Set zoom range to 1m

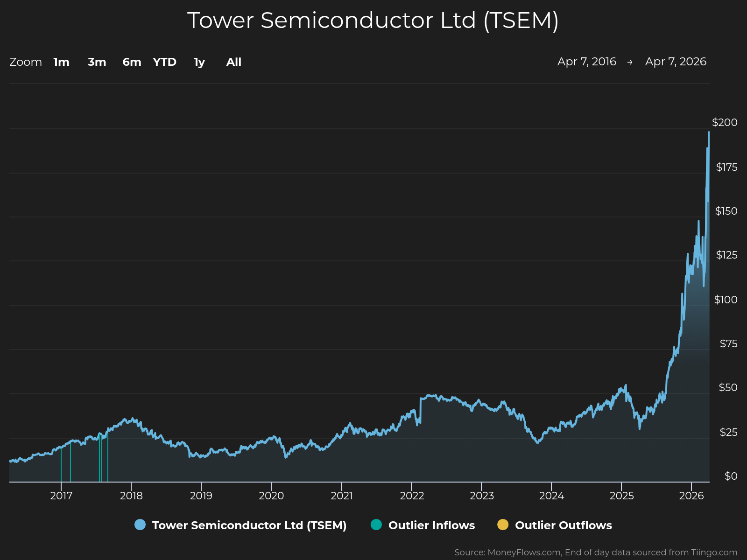pos(61,62)
